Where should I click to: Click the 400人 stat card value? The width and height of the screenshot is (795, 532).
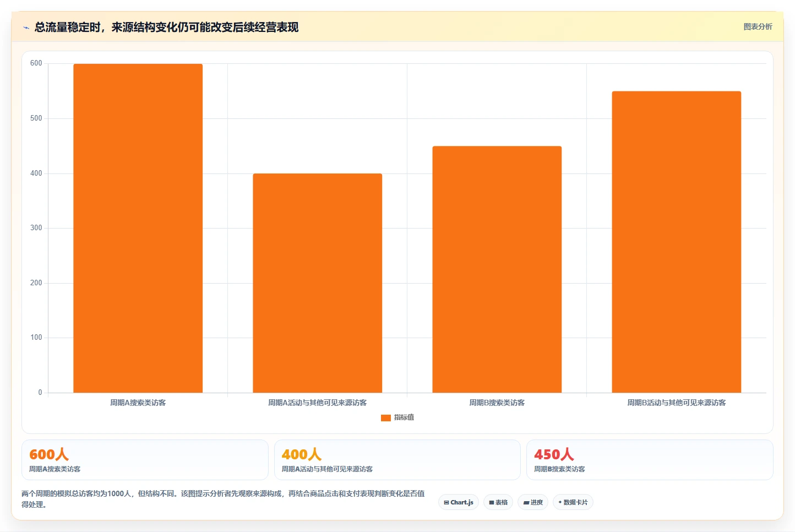tap(302, 454)
